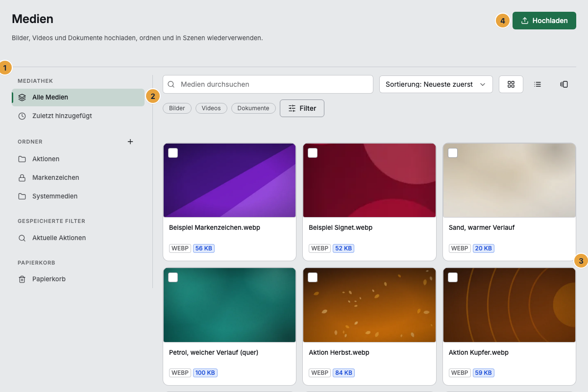Open the Sortierung dropdown
The width and height of the screenshot is (588, 392).
tap(436, 84)
